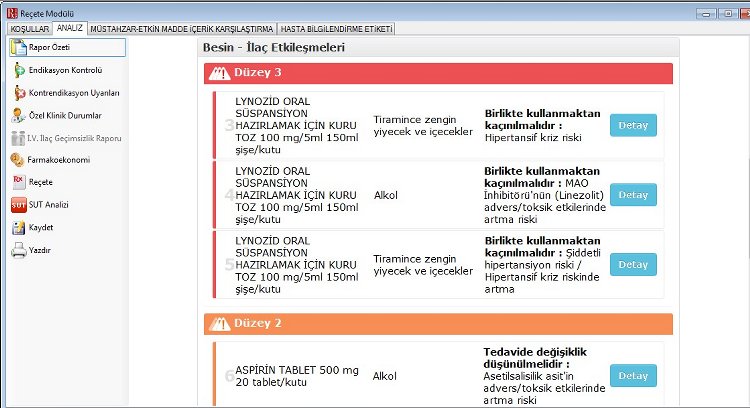Click the I.V. İlaç Geçimsizlik Raporu icon

[x=18, y=138]
